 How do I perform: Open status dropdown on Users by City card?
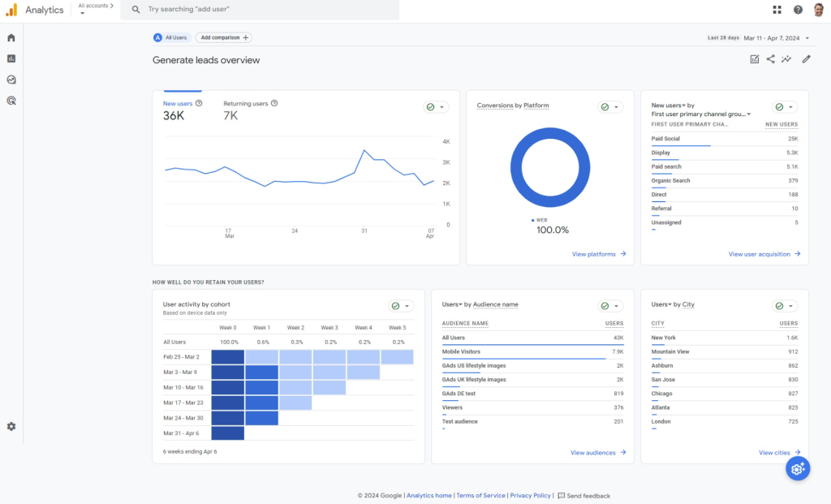(x=785, y=306)
